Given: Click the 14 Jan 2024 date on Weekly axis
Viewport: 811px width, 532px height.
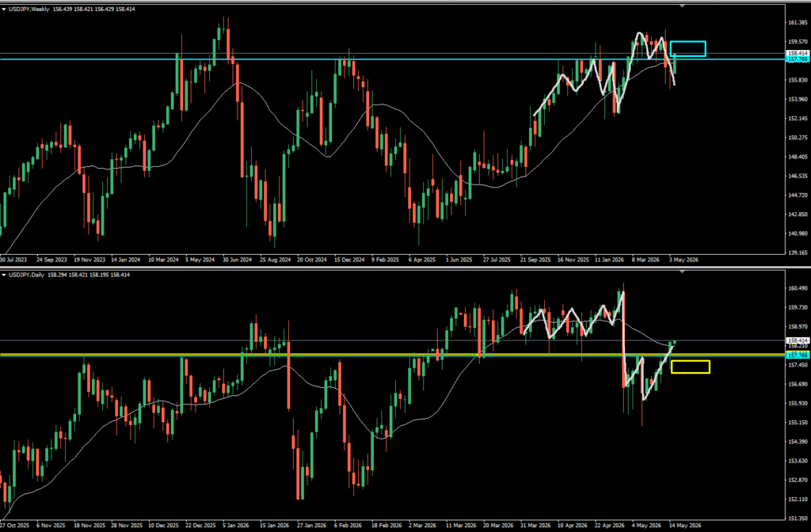Looking at the screenshot, I should tap(126, 260).
